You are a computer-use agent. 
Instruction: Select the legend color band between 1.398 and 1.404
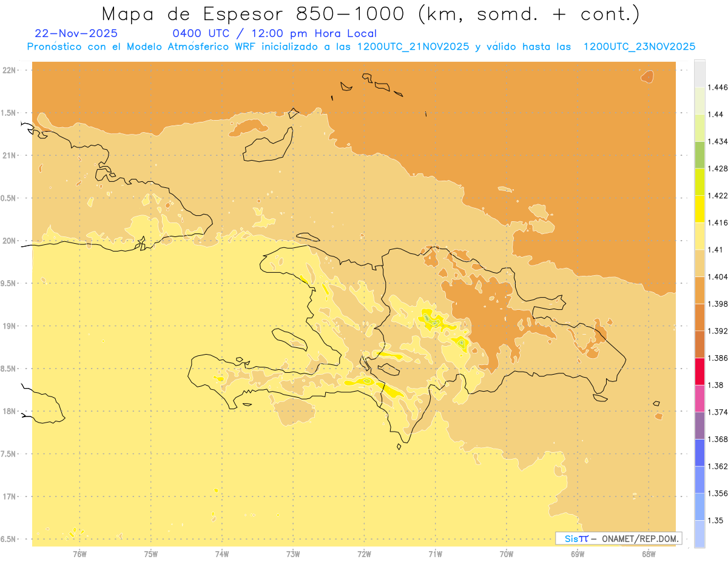click(x=700, y=290)
